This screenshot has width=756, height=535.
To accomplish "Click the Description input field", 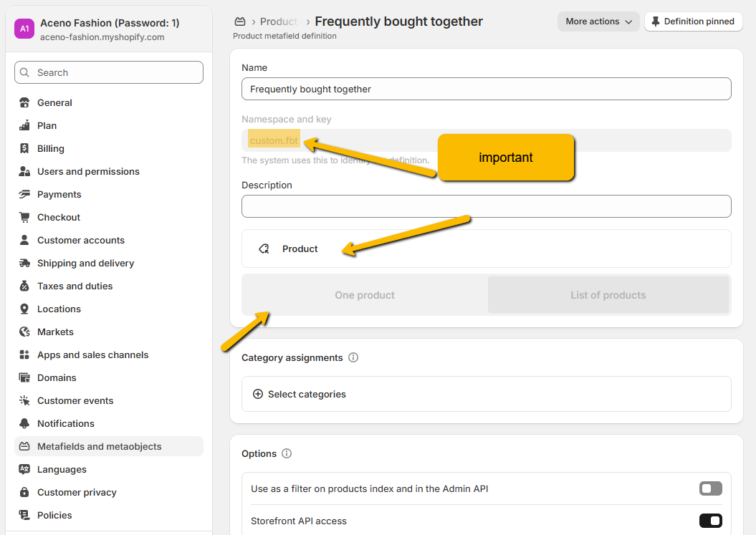I will click(x=486, y=206).
